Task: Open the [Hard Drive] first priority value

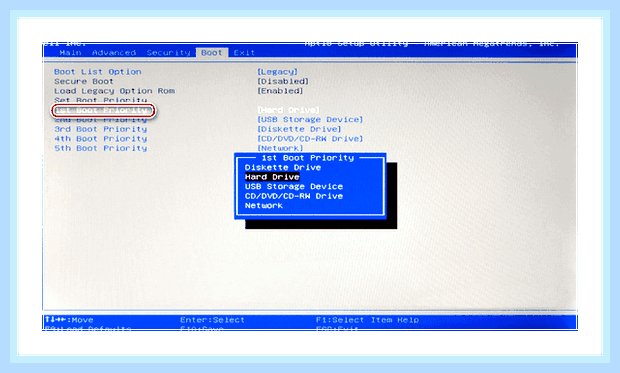Action: [x=288, y=110]
